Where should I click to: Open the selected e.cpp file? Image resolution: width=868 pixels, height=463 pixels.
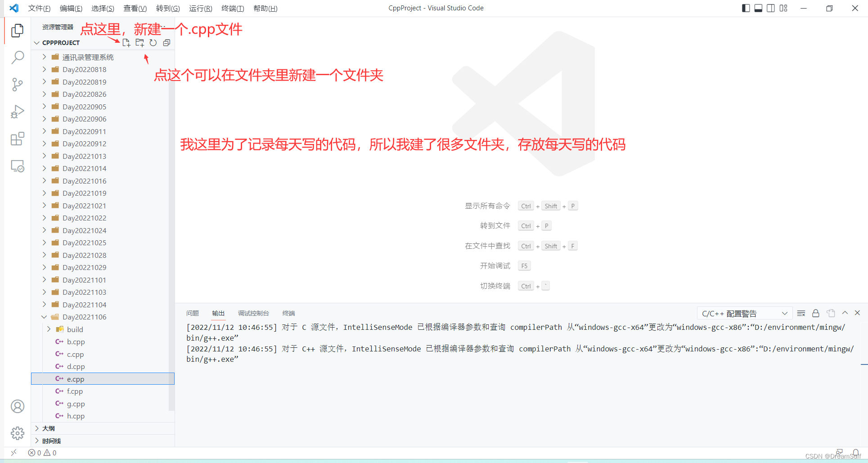[103, 379]
